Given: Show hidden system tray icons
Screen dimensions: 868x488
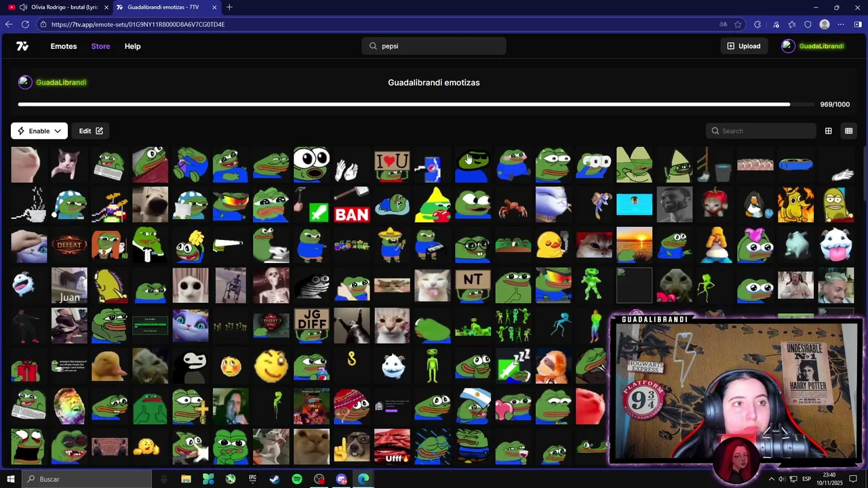Looking at the screenshot, I should pyautogui.click(x=771, y=479).
